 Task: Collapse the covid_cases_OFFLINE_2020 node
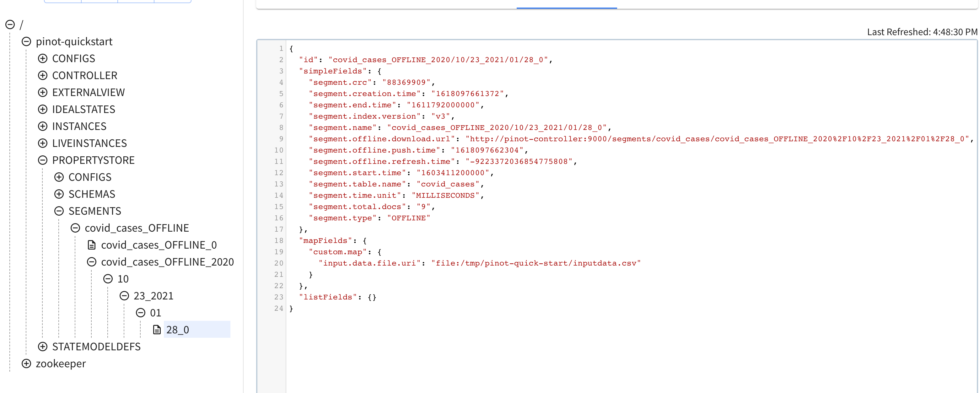tap(92, 262)
